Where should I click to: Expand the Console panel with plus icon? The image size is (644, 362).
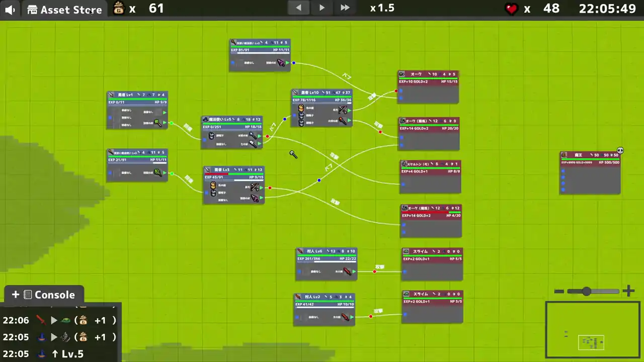16,295
